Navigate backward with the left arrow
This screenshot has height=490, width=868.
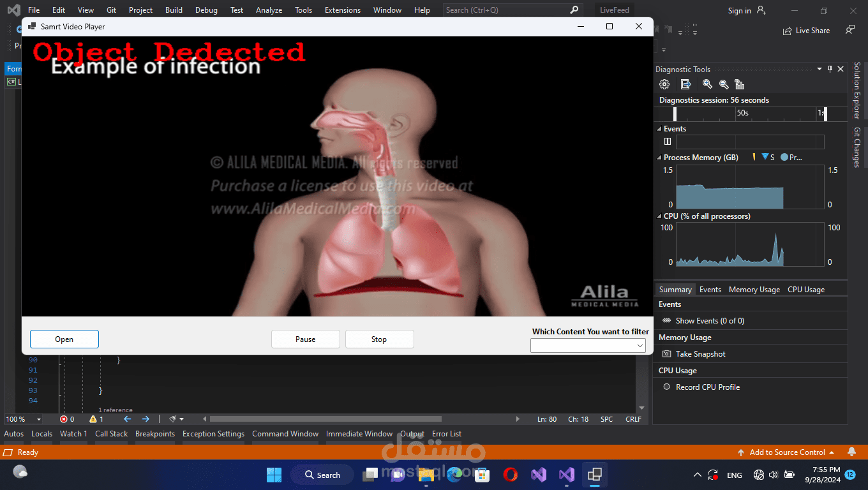point(127,419)
